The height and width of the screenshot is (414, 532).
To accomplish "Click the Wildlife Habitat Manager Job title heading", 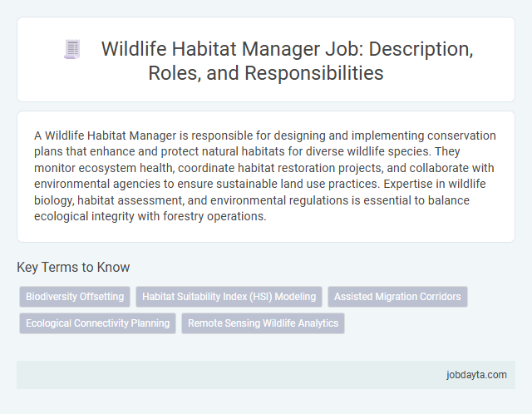I will [x=287, y=61].
